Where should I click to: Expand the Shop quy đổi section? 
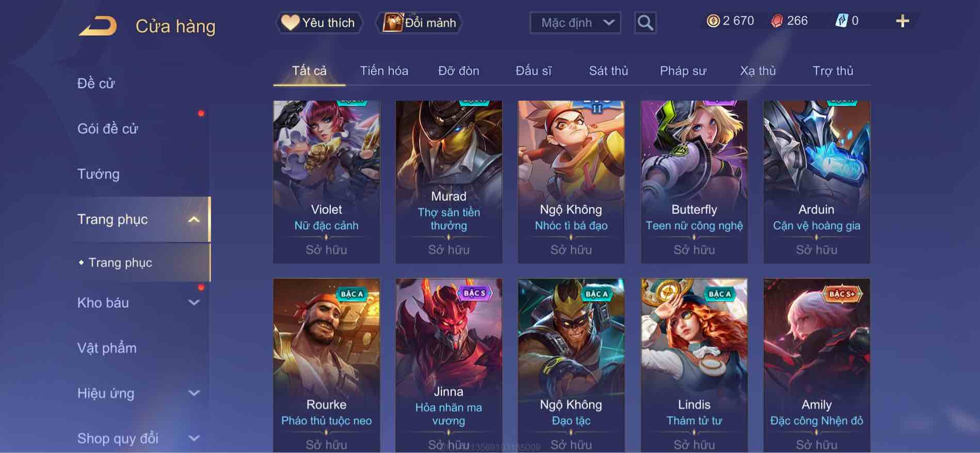(x=194, y=439)
